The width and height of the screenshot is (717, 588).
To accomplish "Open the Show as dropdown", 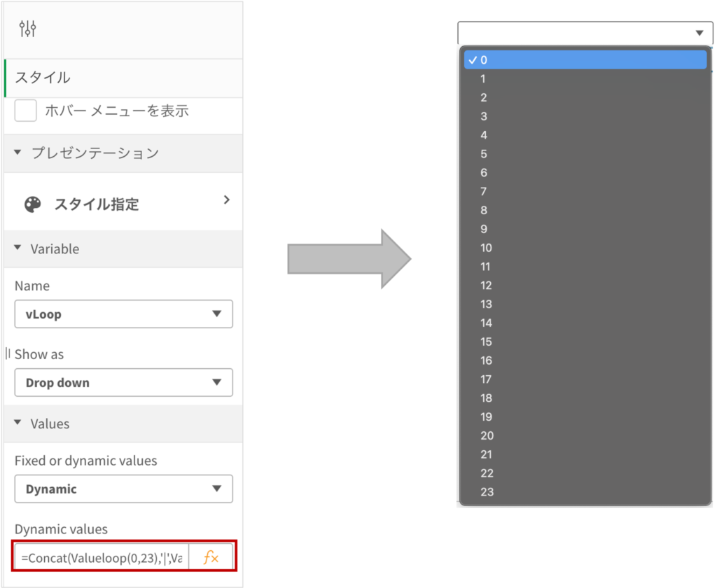I will click(123, 383).
